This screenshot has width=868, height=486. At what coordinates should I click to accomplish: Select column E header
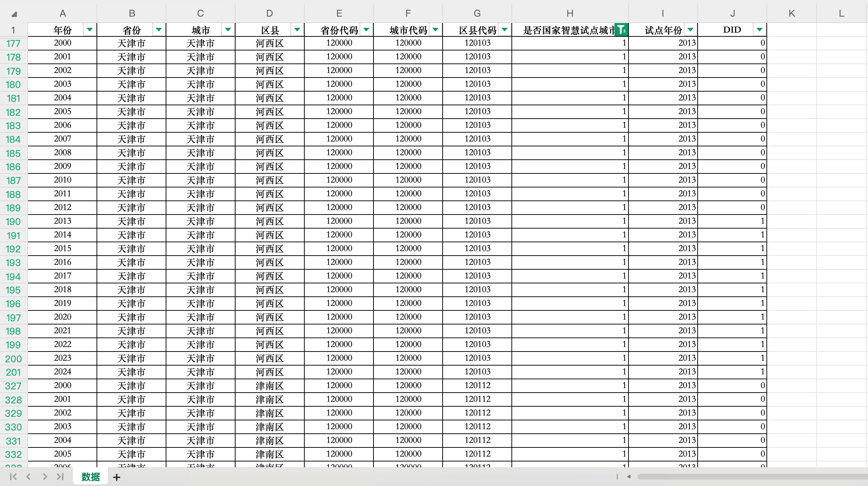[x=339, y=14]
